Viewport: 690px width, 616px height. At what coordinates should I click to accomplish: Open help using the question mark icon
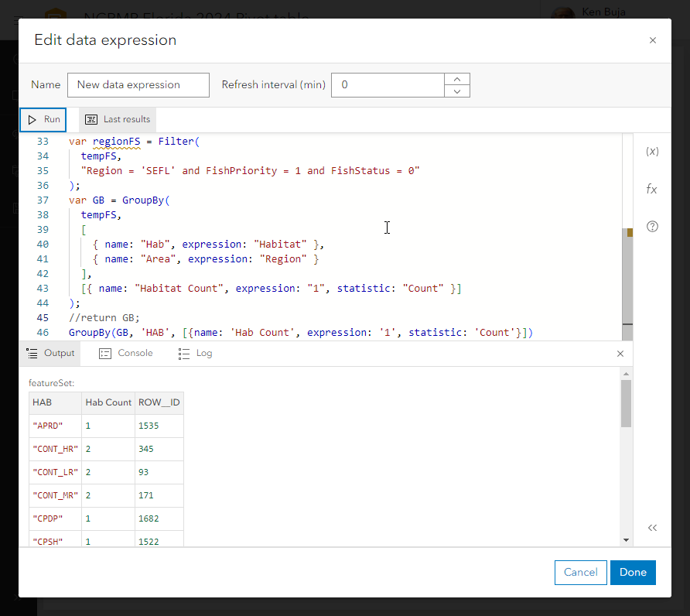pos(652,226)
